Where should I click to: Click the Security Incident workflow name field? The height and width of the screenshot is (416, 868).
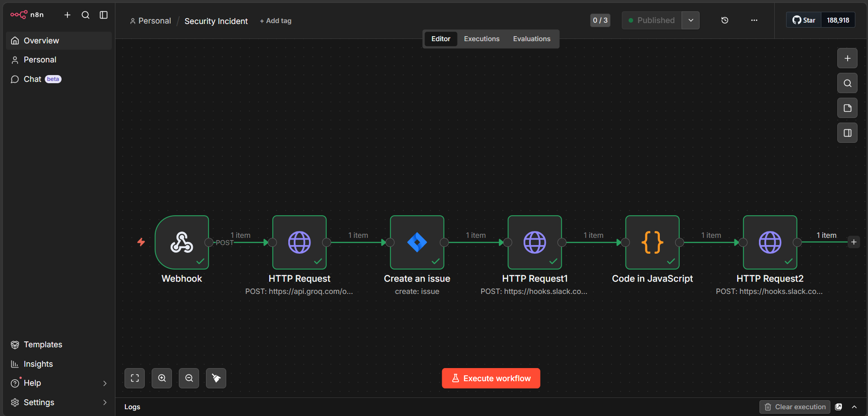(216, 21)
